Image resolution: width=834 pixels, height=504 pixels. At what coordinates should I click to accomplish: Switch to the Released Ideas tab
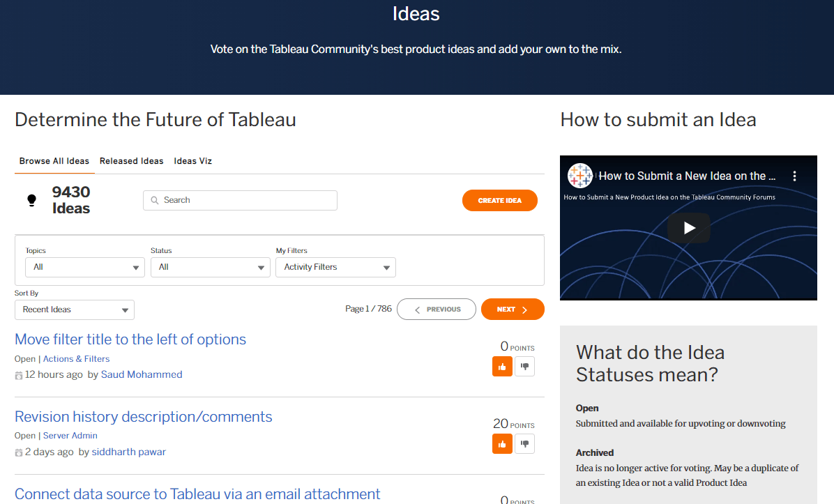(131, 161)
